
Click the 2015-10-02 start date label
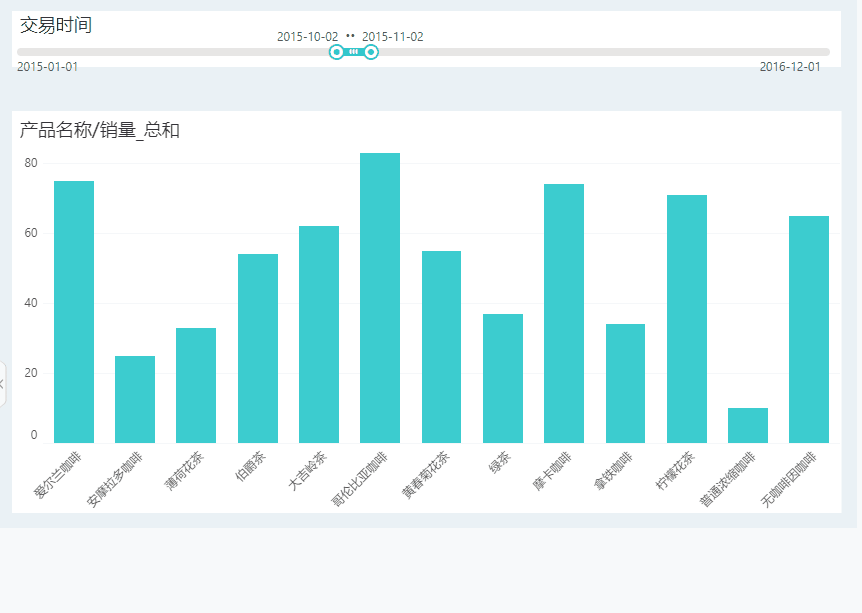coord(307,37)
